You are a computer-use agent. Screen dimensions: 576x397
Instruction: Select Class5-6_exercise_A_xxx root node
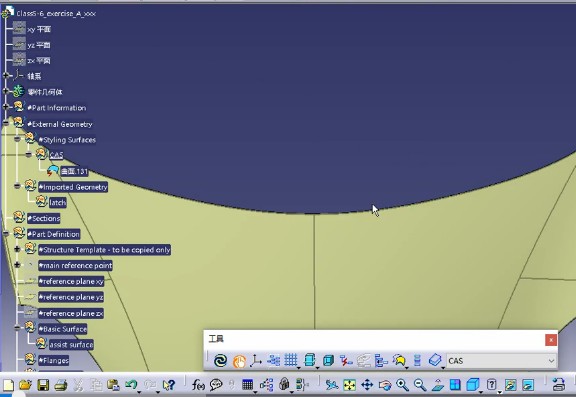point(56,14)
